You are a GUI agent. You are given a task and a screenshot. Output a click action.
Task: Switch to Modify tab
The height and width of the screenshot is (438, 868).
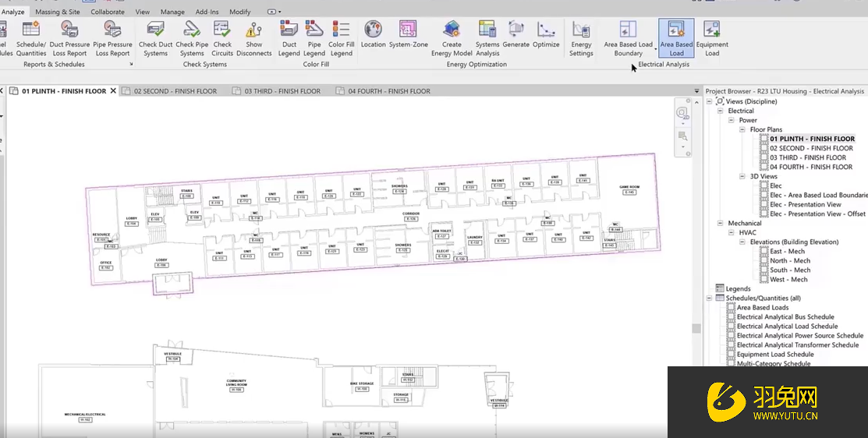click(239, 12)
